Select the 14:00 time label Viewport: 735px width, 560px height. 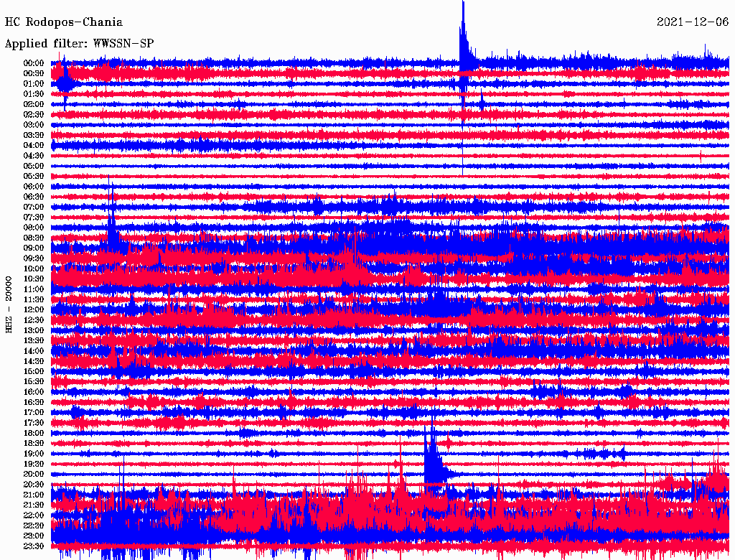coord(34,351)
